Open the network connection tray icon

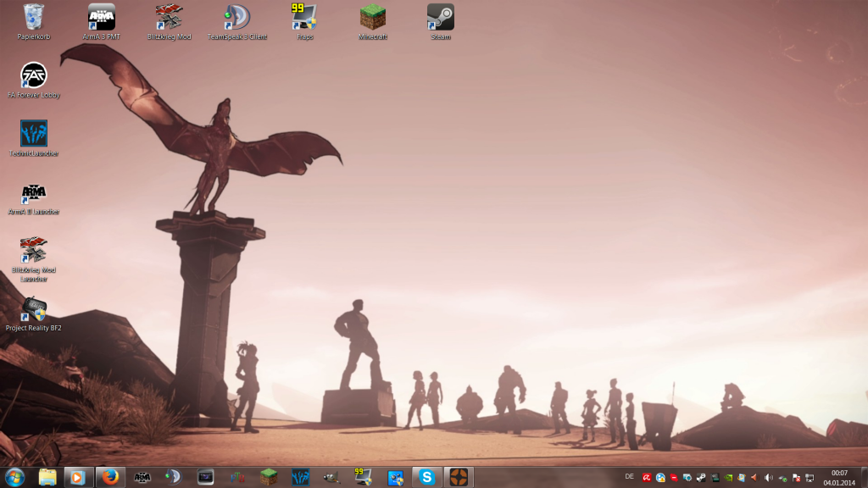click(810, 478)
